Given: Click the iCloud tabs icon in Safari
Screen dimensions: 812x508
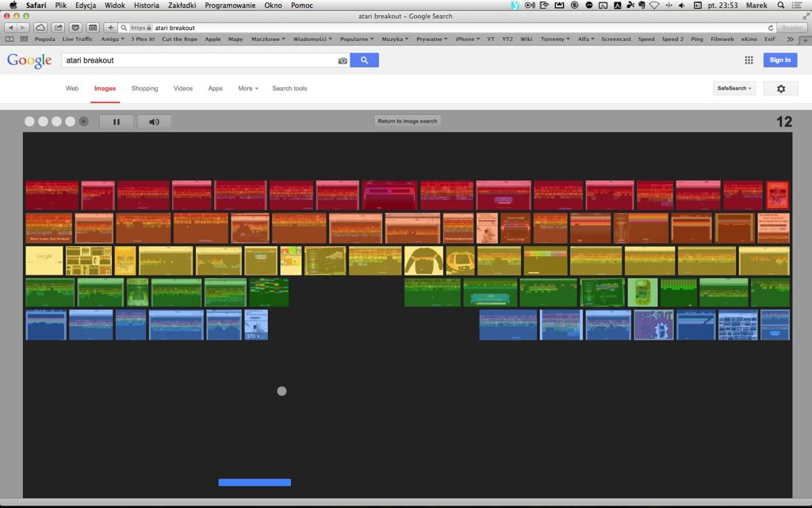Looking at the screenshot, I should pyautogui.click(x=40, y=28).
